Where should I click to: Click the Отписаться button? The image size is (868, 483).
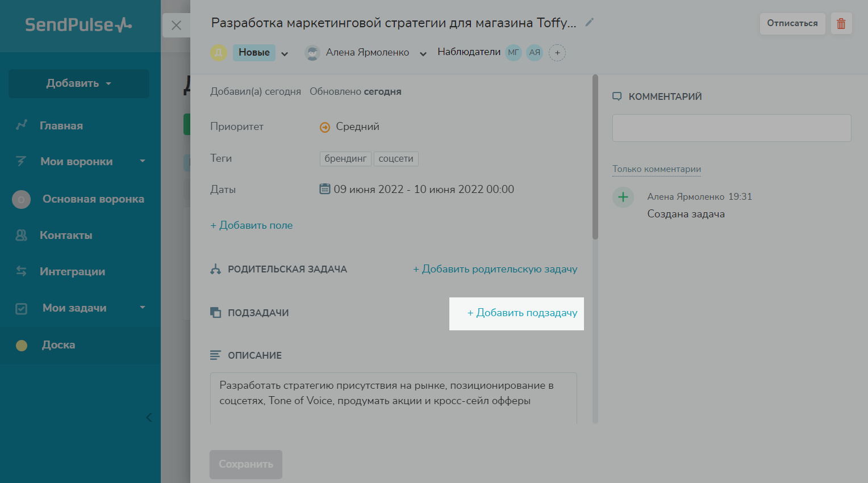(x=792, y=23)
